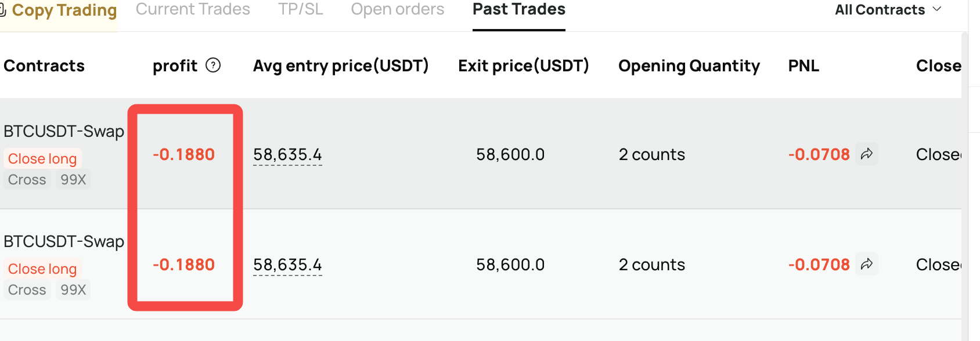
Task: Switch to the Open orders tab
Action: [x=398, y=9]
